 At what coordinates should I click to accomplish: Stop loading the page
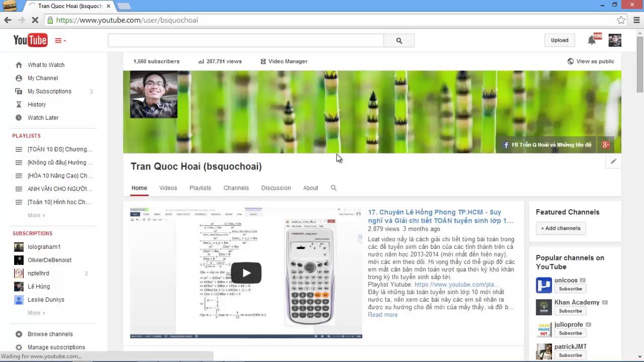point(35,20)
